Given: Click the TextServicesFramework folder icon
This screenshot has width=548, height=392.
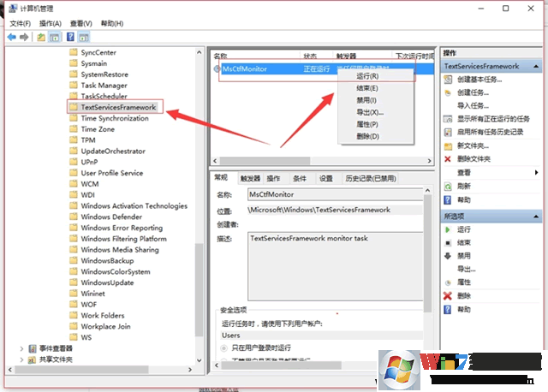Looking at the screenshot, I should (x=74, y=107).
